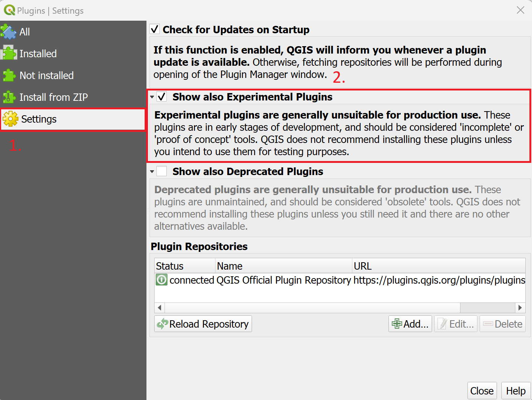Viewport: 532px width, 400px height.
Task: Disable Check for Updates on Startup
Action: click(155, 29)
